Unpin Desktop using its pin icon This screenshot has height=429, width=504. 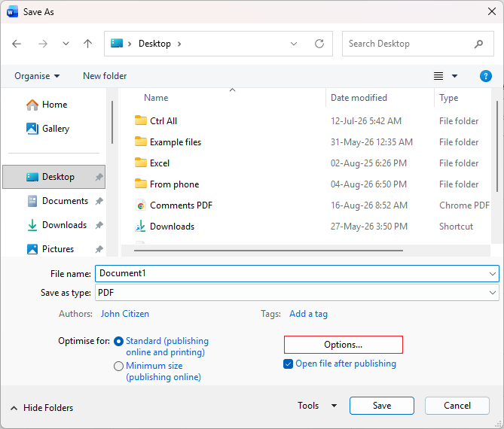[99, 177]
